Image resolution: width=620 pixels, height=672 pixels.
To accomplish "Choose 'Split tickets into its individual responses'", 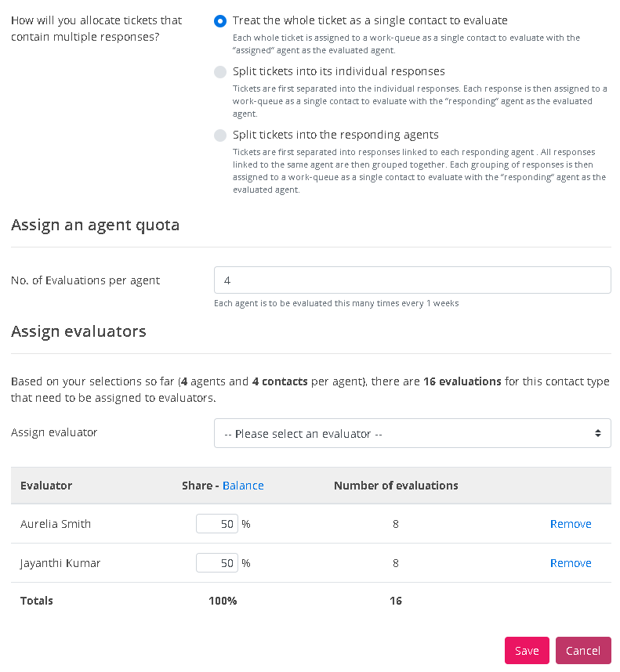I will pyautogui.click(x=220, y=72).
